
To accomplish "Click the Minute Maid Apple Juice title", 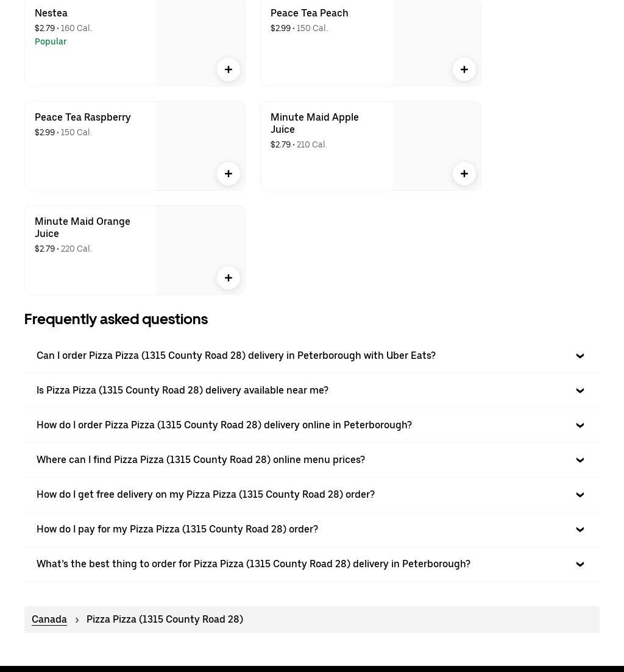I will [314, 123].
